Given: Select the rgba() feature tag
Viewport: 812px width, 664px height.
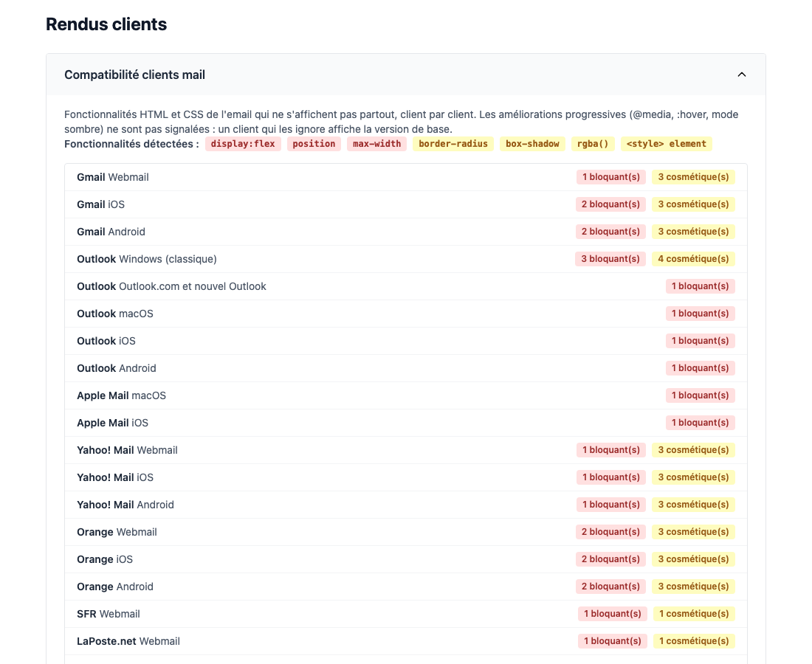Looking at the screenshot, I should pyautogui.click(x=593, y=144).
